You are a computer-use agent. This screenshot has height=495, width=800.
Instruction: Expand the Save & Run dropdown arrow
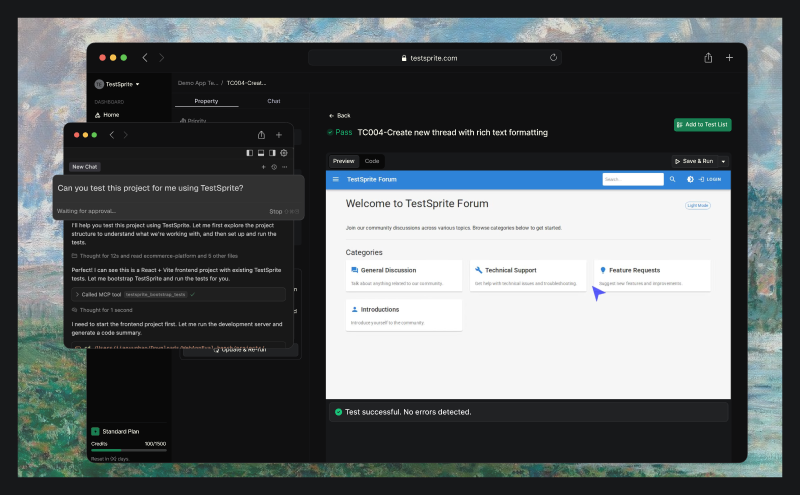tap(724, 161)
